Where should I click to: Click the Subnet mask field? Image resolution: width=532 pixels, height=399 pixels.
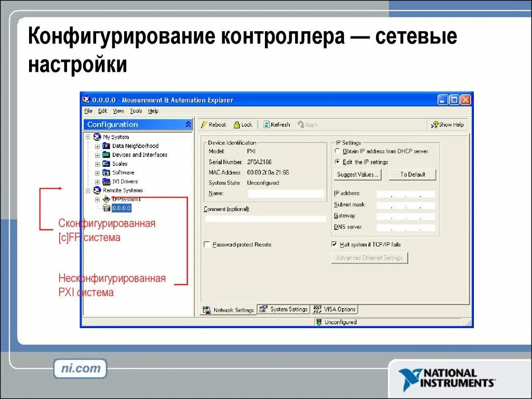pos(406,205)
